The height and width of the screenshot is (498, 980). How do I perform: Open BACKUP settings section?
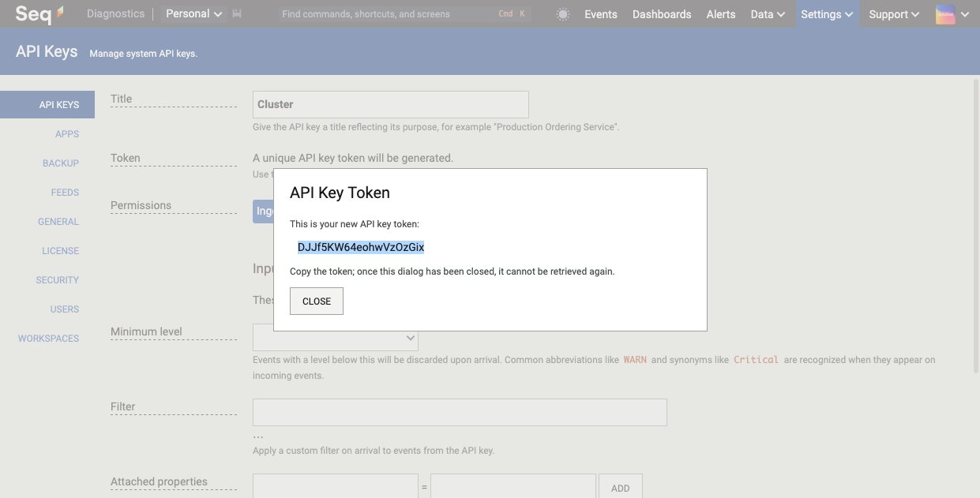coord(61,163)
